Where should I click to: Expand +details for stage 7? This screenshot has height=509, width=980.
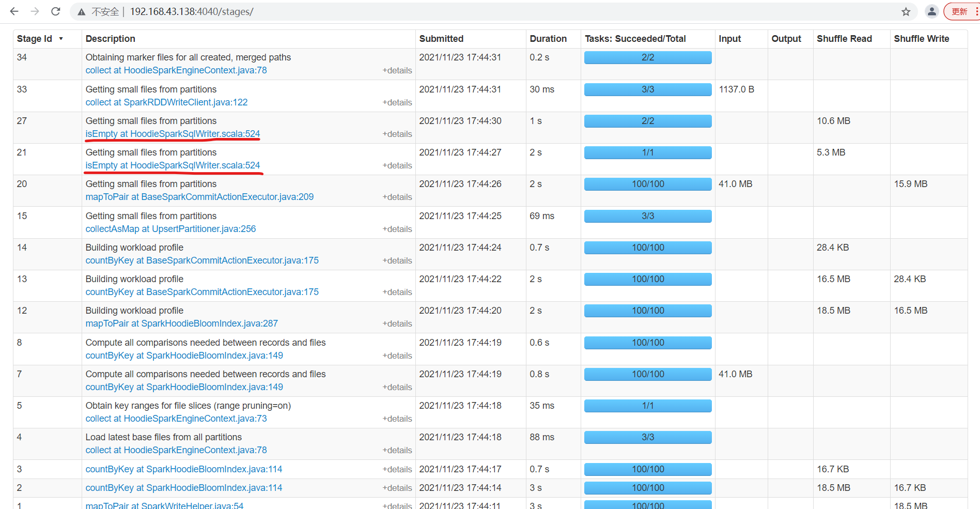(397, 388)
